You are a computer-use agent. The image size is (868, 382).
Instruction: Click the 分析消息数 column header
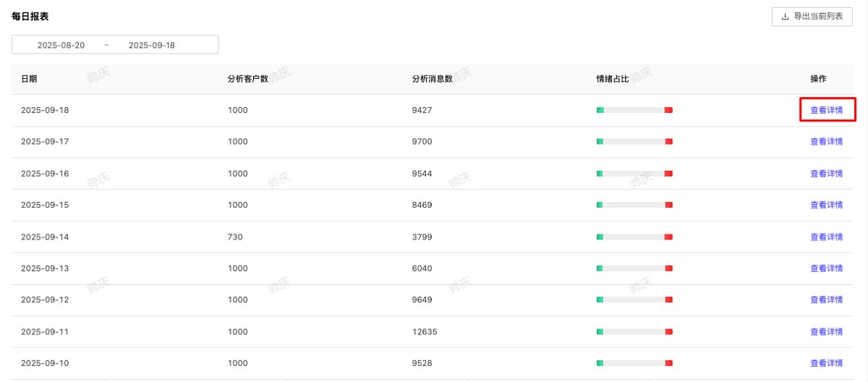click(x=432, y=79)
